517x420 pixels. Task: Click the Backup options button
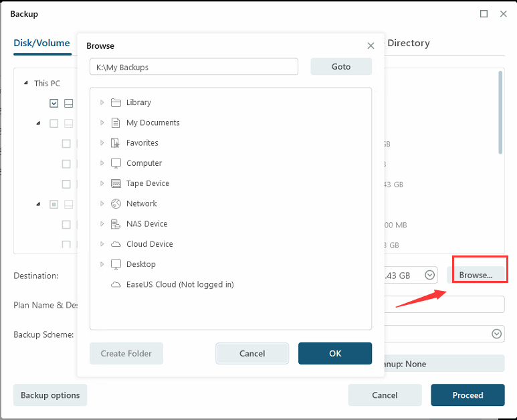click(50, 395)
